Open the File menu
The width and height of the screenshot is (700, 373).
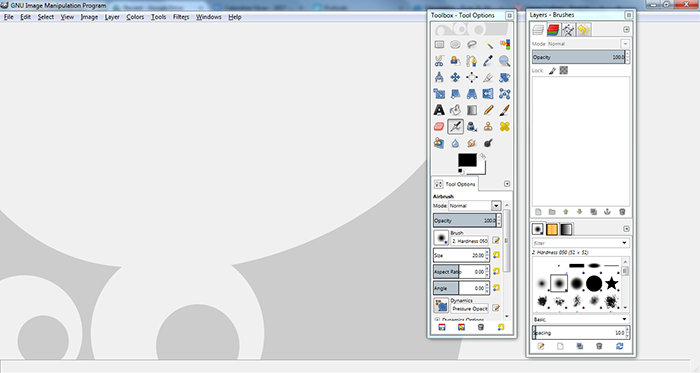click(8, 17)
